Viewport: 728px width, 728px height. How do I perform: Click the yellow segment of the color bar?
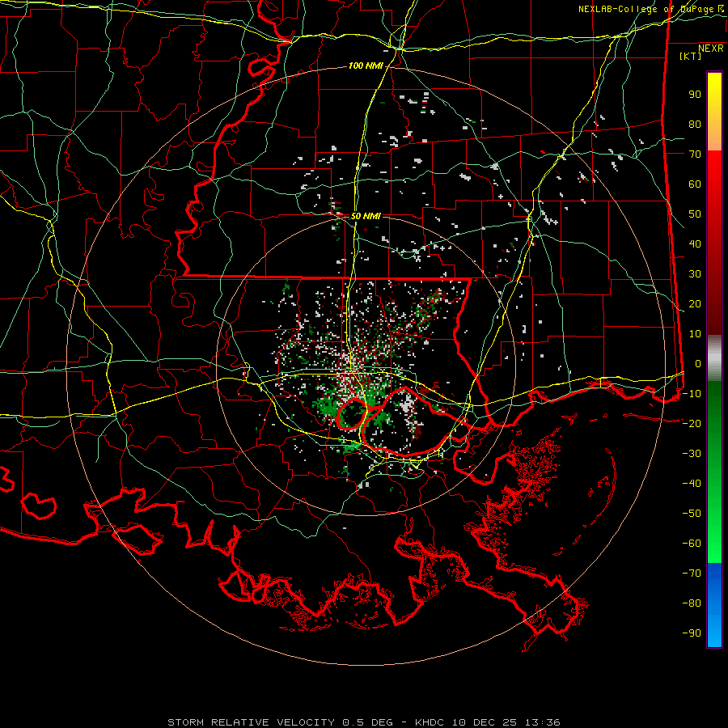[x=714, y=112]
